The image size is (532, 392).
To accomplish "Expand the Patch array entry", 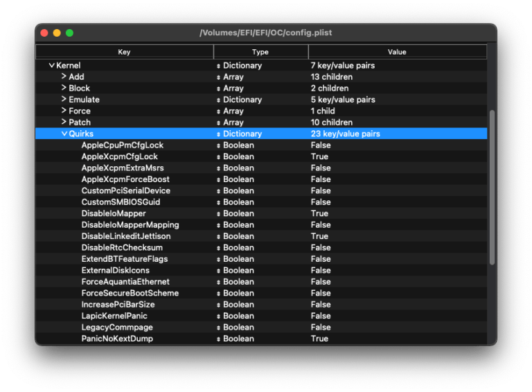I will [x=64, y=123].
